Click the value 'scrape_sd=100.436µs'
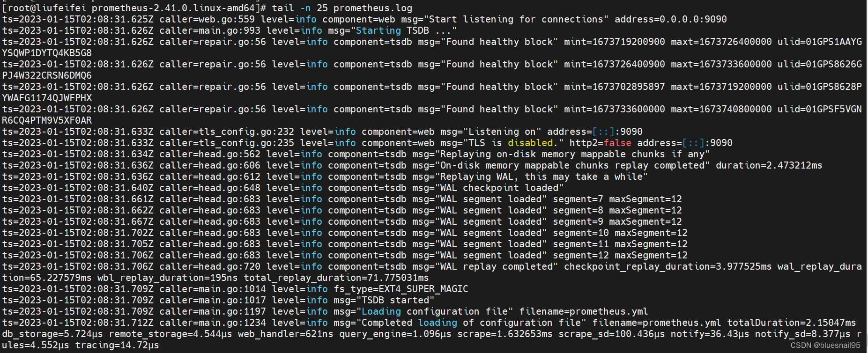The image size is (868, 353). (x=611, y=334)
